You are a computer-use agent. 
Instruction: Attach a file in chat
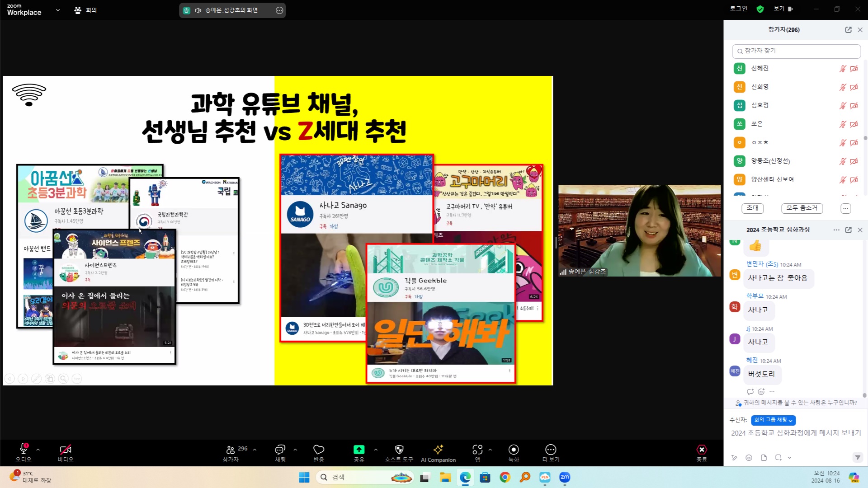pyautogui.click(x=764, y=458)
